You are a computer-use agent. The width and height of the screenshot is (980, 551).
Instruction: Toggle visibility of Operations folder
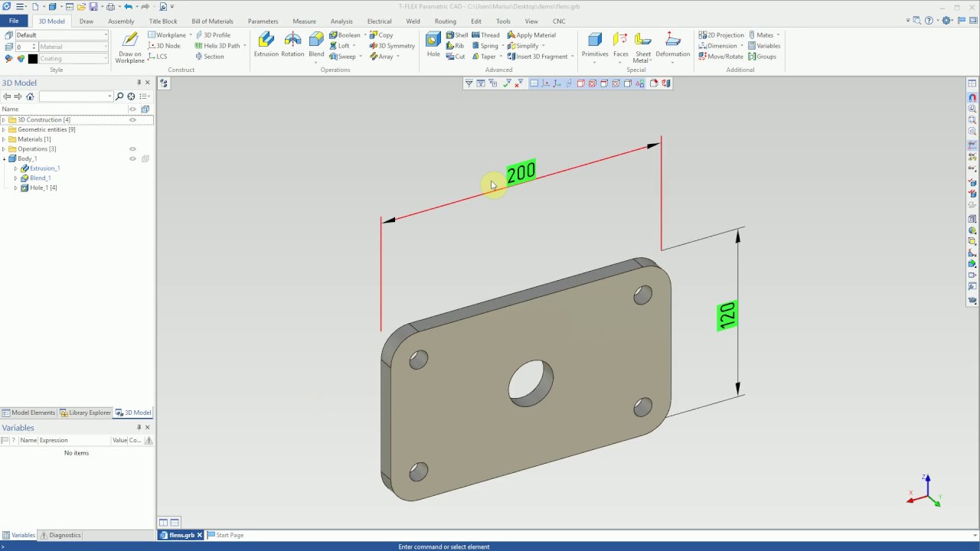click(x=132, y=148)
